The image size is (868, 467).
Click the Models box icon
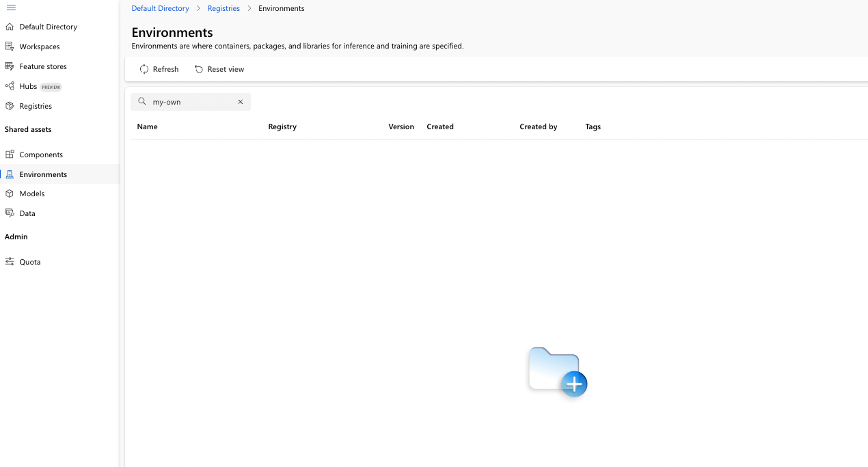pos(10,193)
